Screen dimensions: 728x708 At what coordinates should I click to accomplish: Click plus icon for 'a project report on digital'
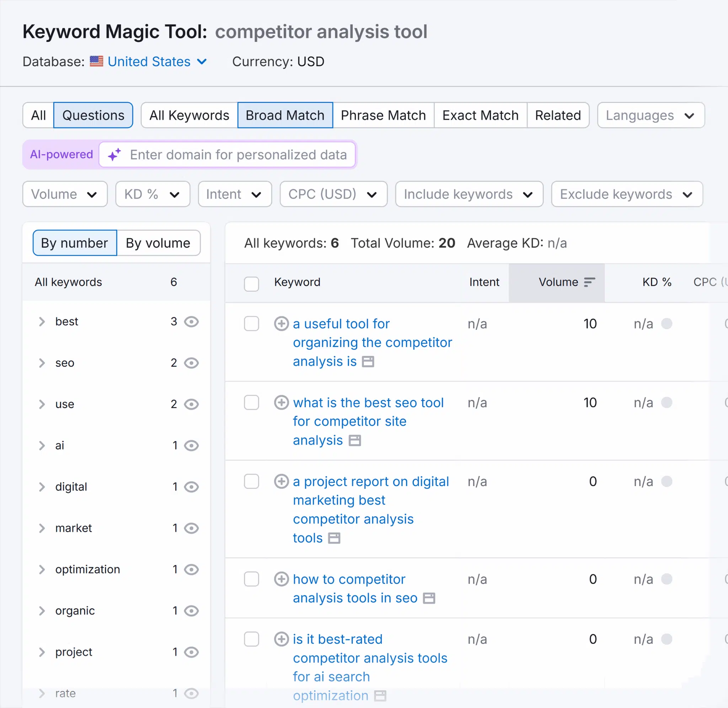(281, 481)
